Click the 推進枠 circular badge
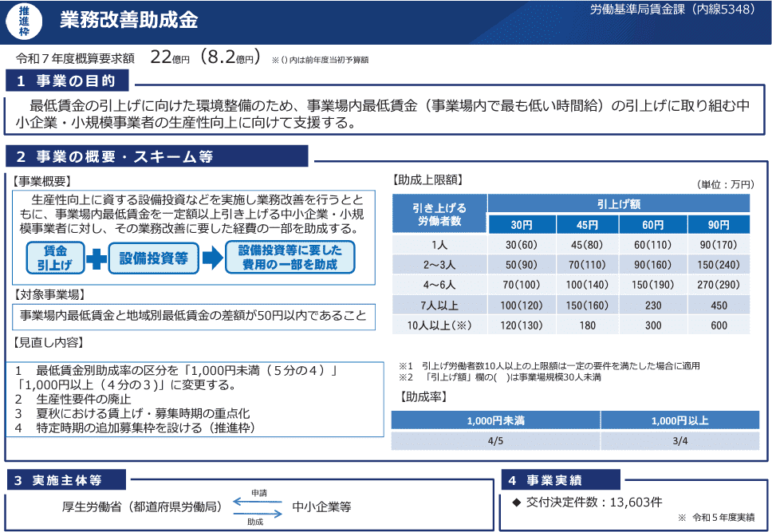Viewport: 772px width, 532px height. click(23, 21)
